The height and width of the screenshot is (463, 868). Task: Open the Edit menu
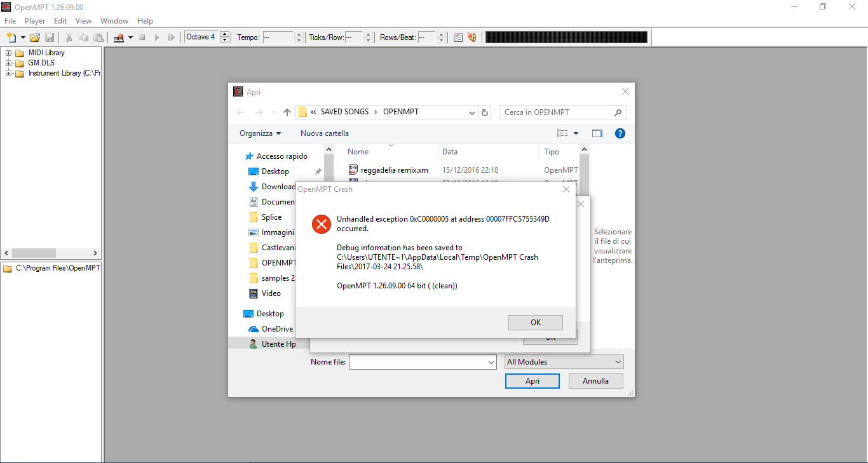click(60, 21)
